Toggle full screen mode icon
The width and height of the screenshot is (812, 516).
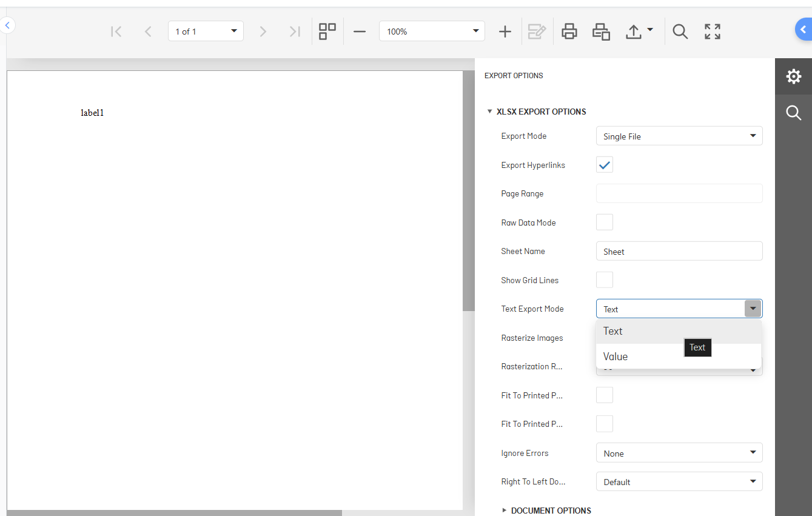click(x=713, y=32)
